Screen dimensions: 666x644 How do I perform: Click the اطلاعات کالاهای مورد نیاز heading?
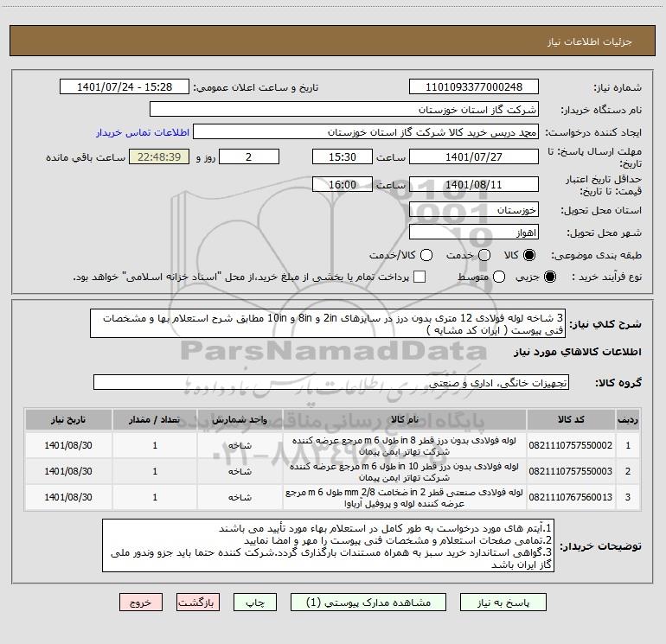tap(577, 352)
